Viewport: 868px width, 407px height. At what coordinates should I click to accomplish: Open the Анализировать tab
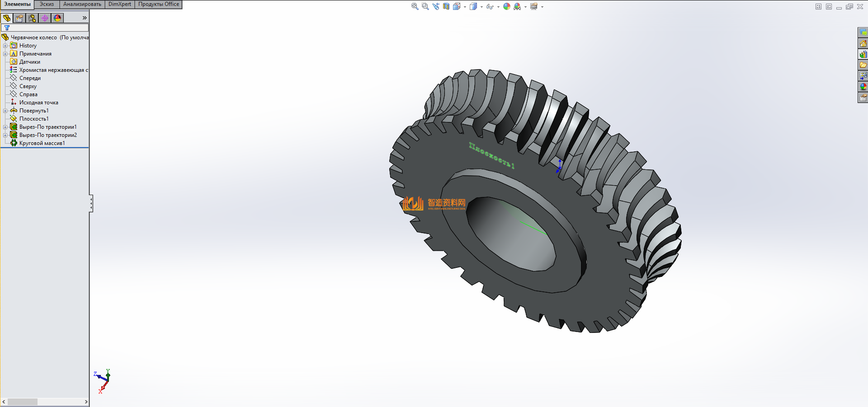[82, 4]
